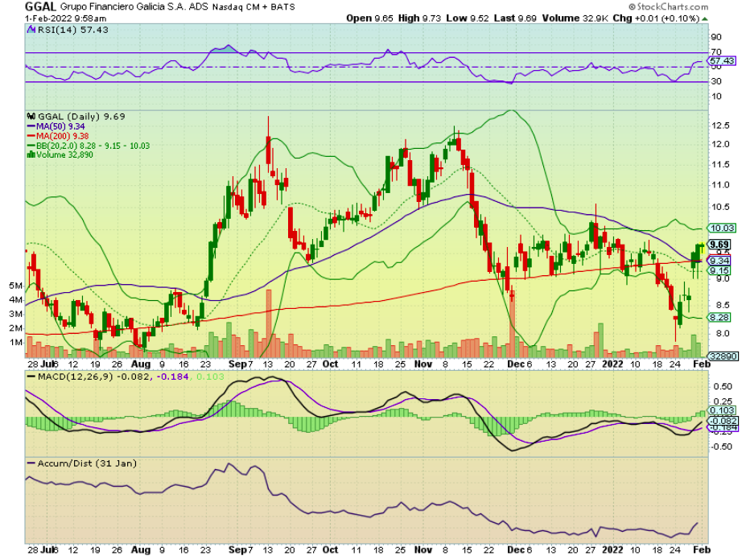This screenshot has width=746, height=560.
Task: Click the GGAL (Daily) 9.69 legend entry
Action: point(81,116)
